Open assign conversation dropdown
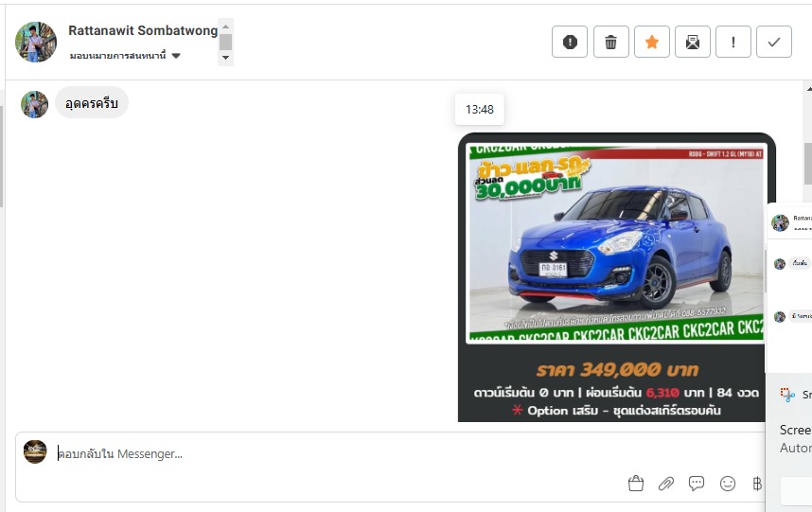The height and width of the screenshot is (512, 812). (125, 56)
